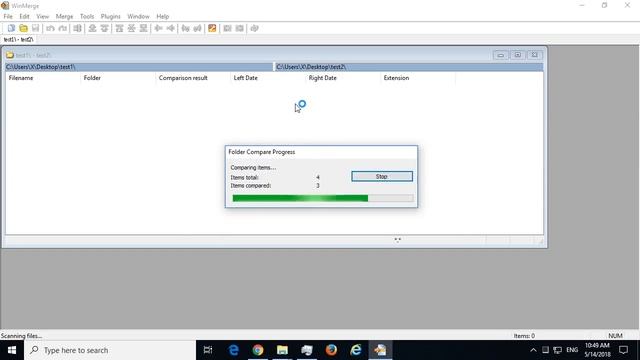Click the All Right toolbar icon
Viewport: 640px width, 360px height.
(x=227, y=28)
